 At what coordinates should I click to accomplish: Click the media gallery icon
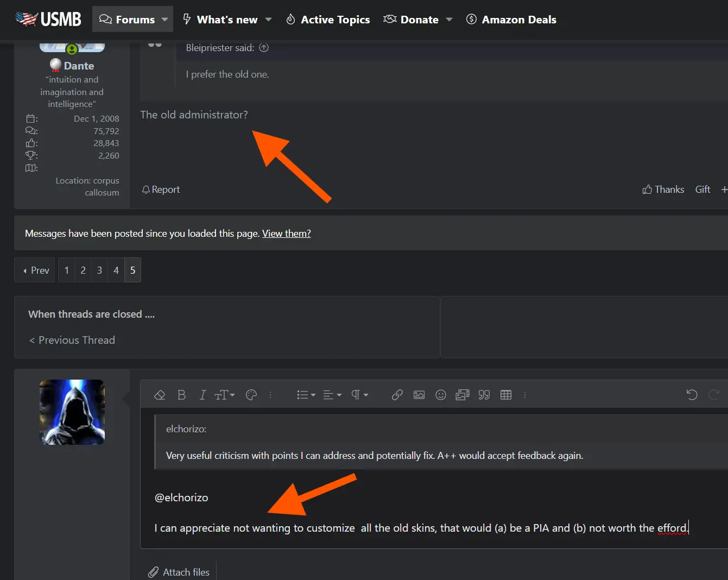[x=463, y=395]
